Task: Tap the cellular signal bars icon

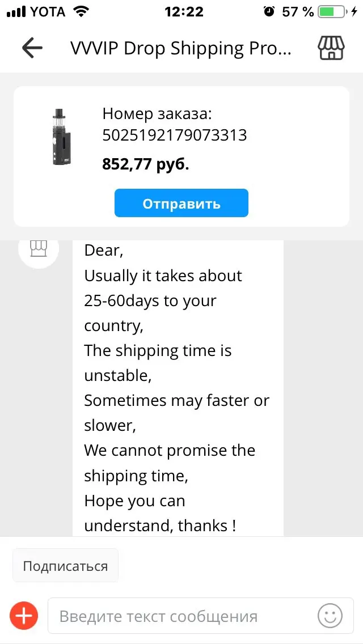Action: pos(16,12)
